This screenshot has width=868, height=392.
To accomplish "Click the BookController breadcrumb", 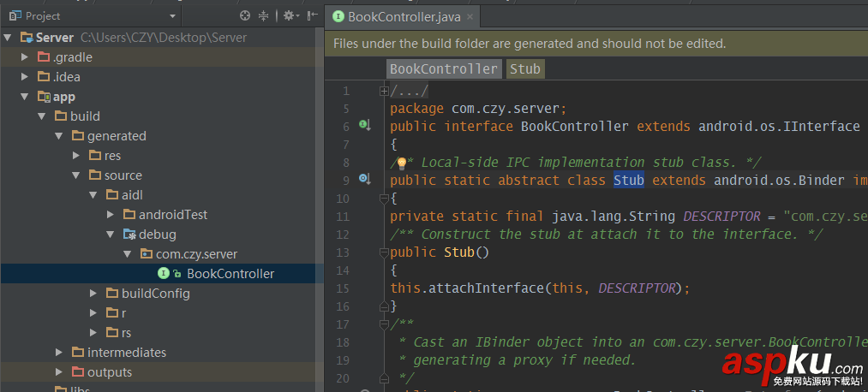I will click(443, 68).
